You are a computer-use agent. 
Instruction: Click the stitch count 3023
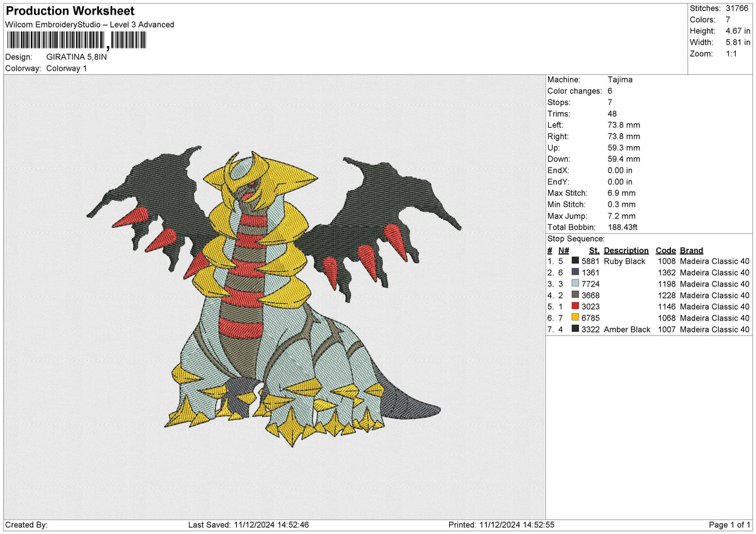590,307
